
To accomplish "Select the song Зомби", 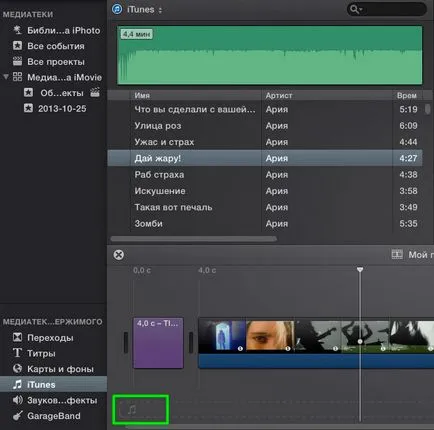I will click(265, 224).
